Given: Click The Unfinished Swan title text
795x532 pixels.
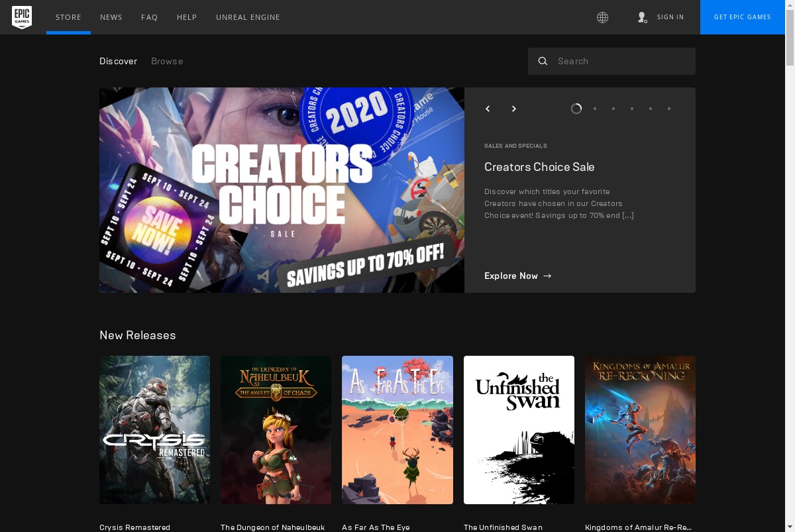Looking at the screenshot, I should point(503,527).
